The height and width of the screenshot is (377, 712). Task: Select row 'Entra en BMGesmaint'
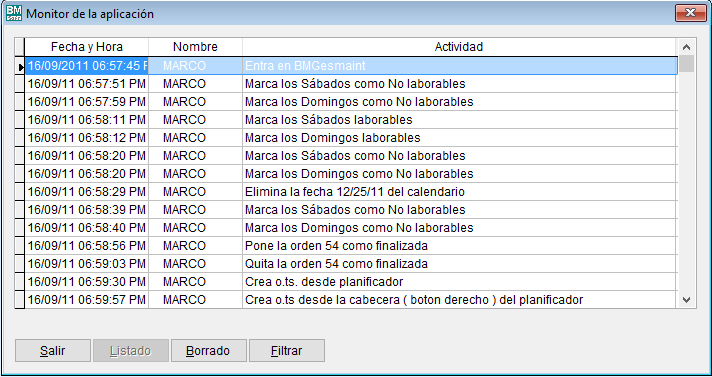(x=351, y=66)
